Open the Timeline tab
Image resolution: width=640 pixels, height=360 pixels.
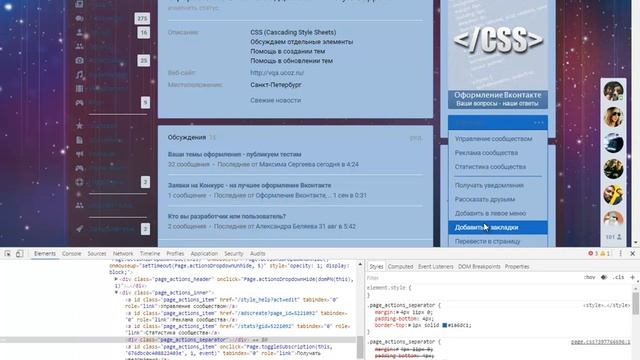pyautogui.click(x=150, y=253)
